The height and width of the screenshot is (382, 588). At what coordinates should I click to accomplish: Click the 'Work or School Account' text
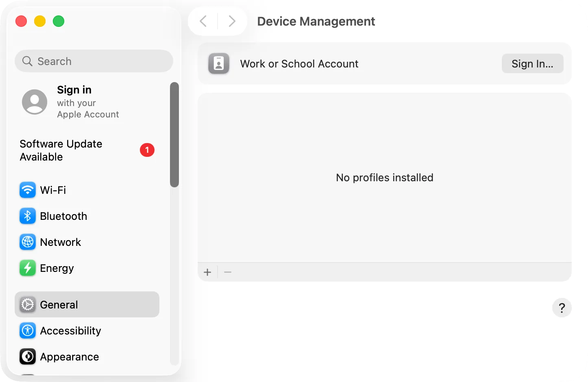pos(299,64)
